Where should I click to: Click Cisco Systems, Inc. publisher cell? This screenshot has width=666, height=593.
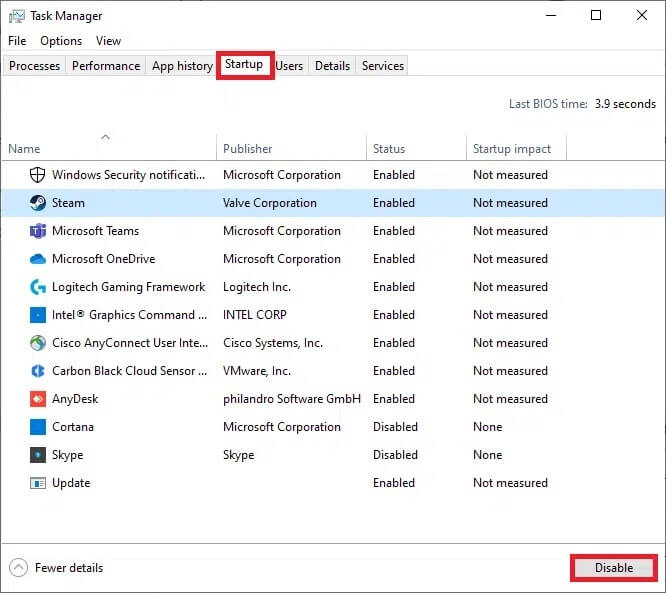[273, 343]
